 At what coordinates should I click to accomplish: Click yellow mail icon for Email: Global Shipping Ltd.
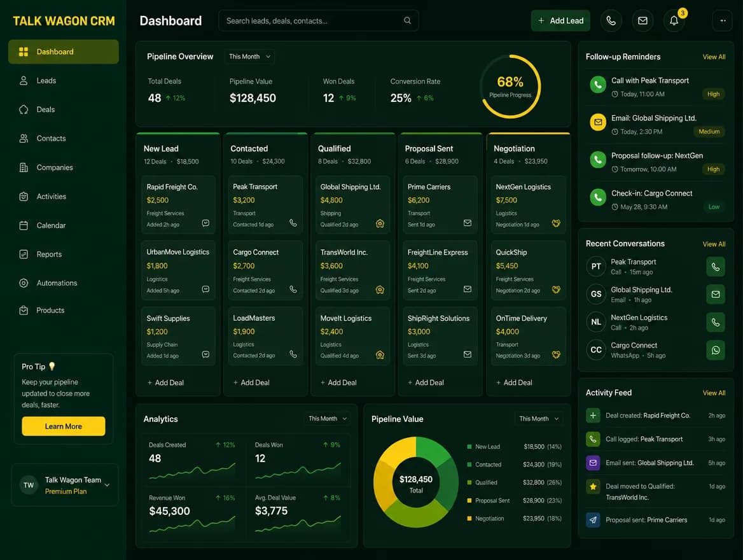598,122
